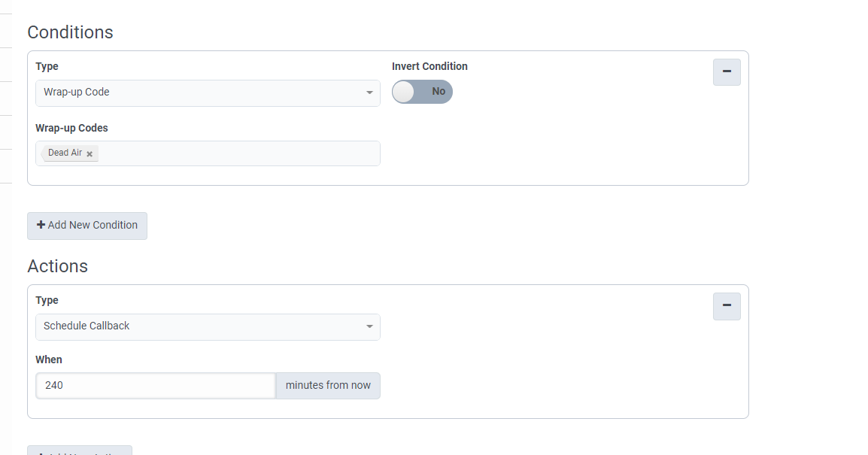Click the When field label
This screenshot has height=455, width=868.
(x=49, y=359)
